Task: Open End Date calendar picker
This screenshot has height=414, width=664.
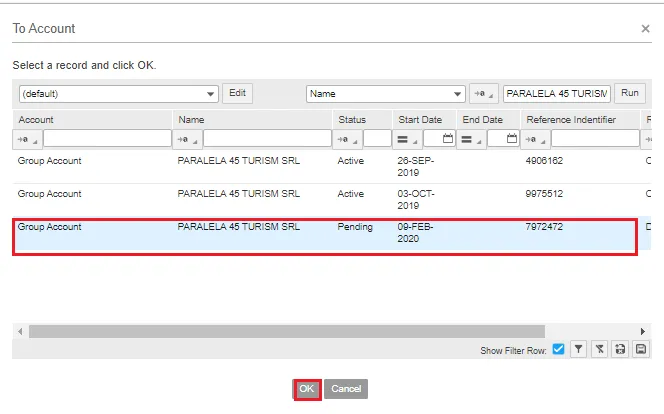Action: tap(512, 138)
